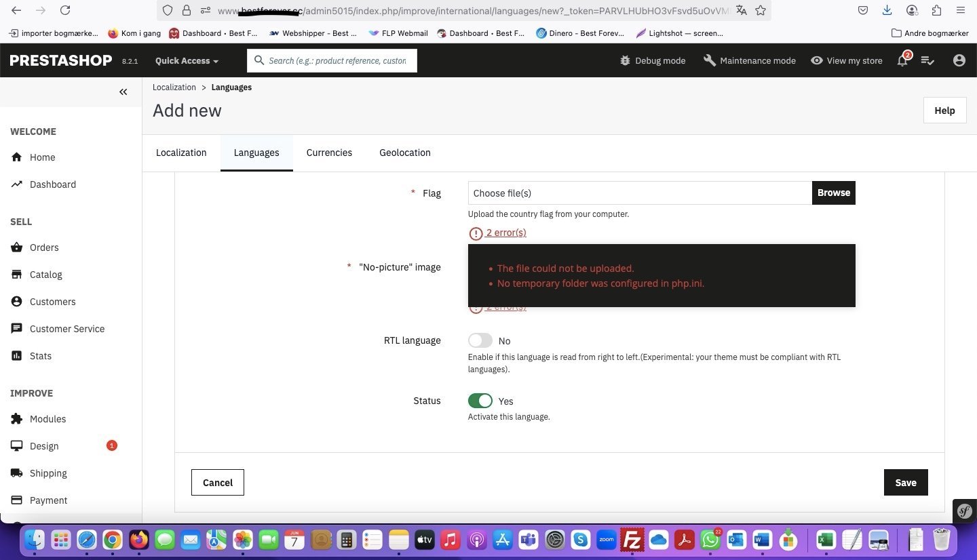Viewport: 977px width, 560px height.
Task: Browse for a flag file
Action: point(834,193)
